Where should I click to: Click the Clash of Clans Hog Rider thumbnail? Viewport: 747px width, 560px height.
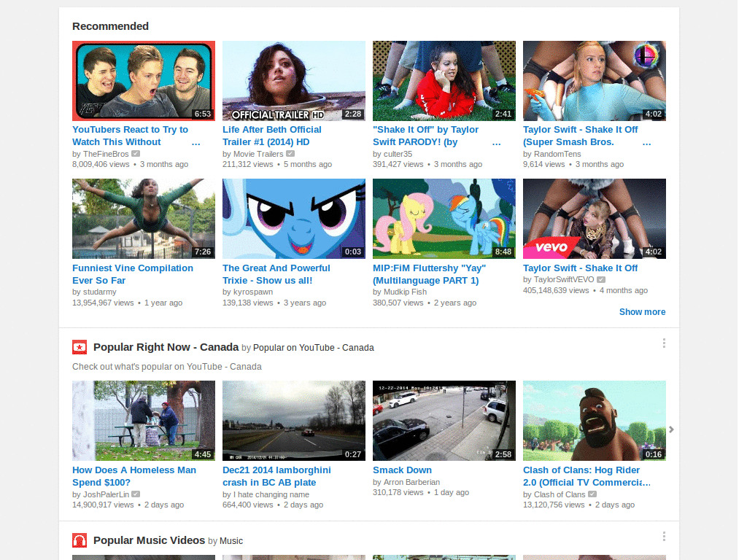click(x=594, y=421)
